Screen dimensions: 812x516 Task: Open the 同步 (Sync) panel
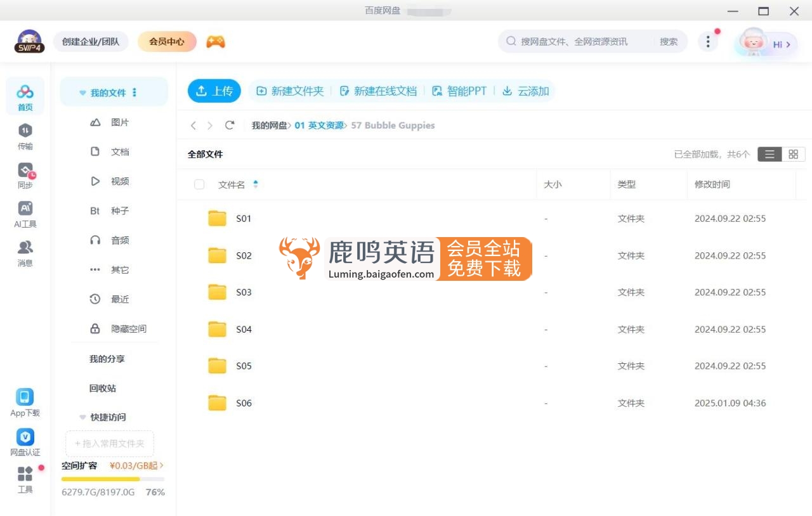click(25, 174)
